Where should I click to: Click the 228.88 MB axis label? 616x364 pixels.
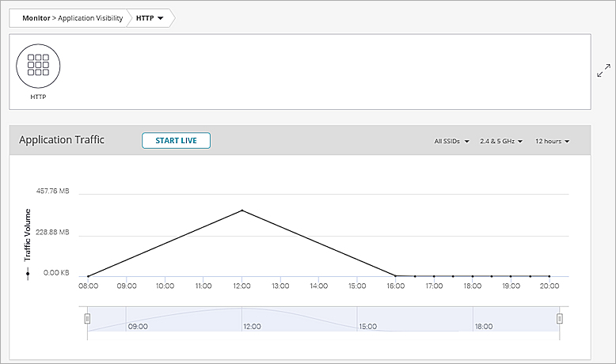52,233
